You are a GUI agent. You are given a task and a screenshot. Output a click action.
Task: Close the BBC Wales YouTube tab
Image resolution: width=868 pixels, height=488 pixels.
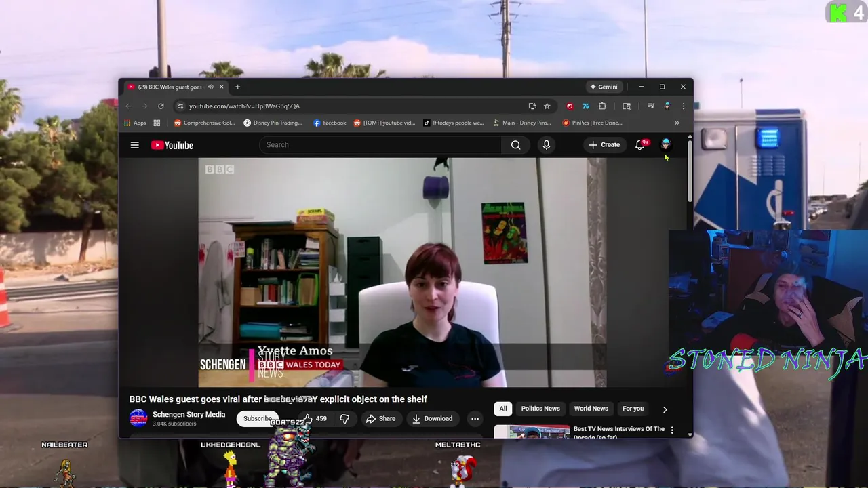click(x=221, y=87)
